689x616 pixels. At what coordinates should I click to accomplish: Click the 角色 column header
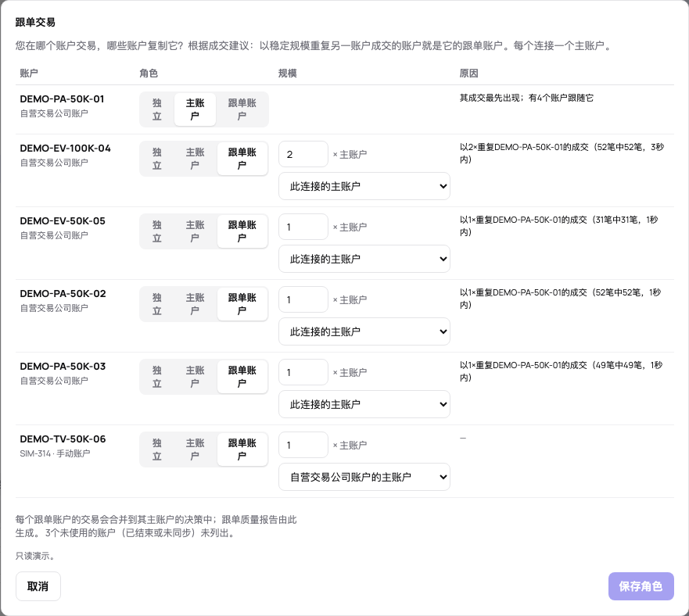click(149, 73)
